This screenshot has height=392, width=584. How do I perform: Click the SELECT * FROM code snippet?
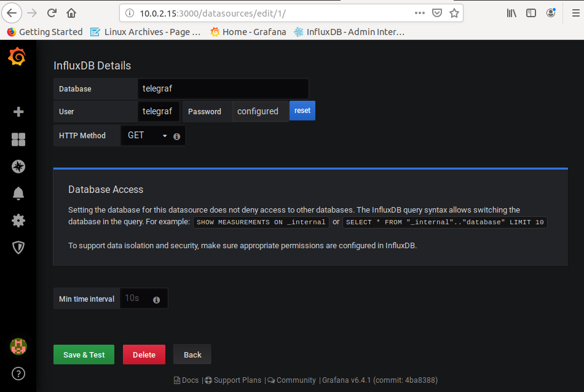pyautogui.click(x=444, y=222)
